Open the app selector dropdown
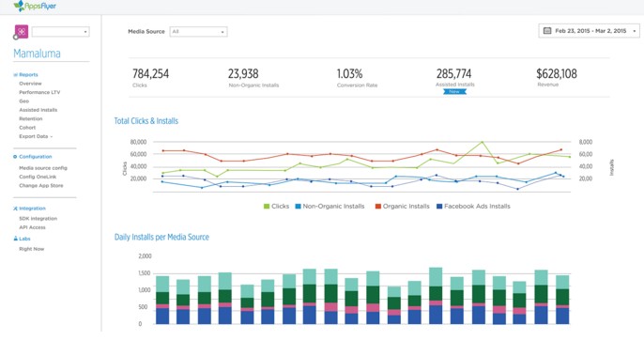Screen dimensions: 644x356 point(60,32)
